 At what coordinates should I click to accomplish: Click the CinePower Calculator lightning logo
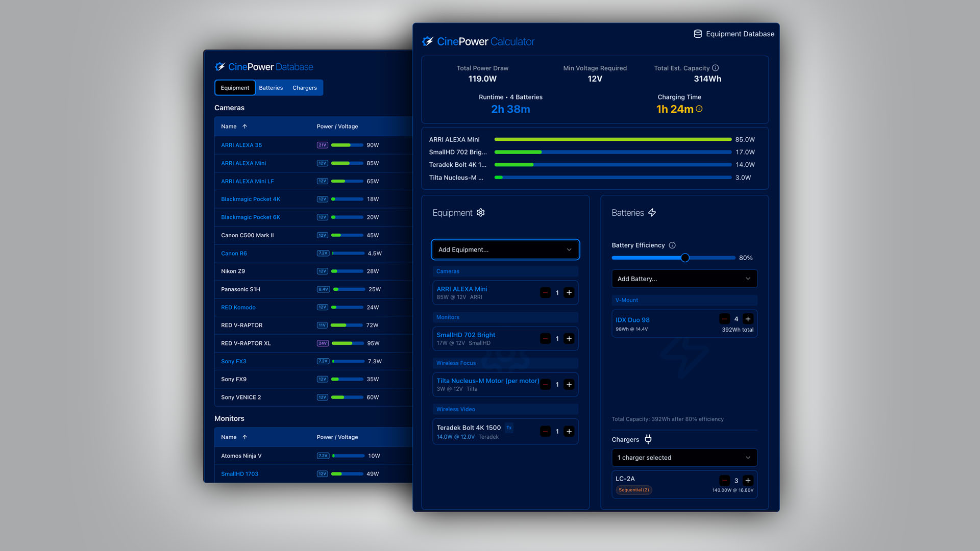(x=428, y=41)
